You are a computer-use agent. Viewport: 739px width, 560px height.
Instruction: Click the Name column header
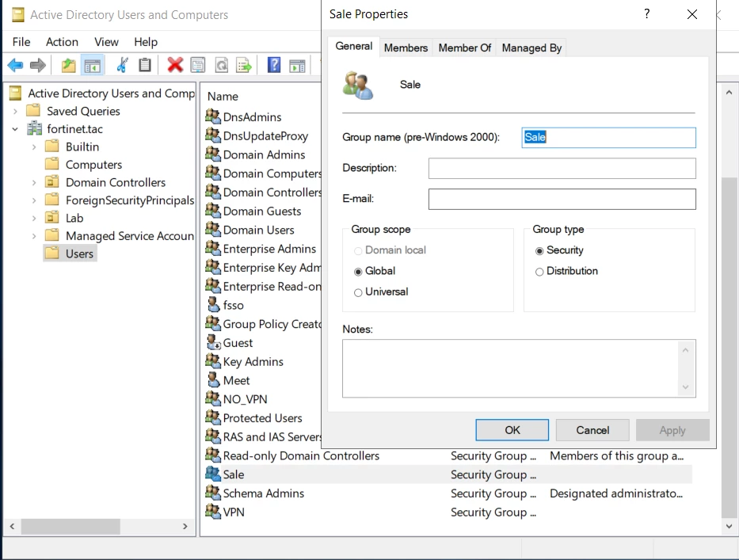223,96
